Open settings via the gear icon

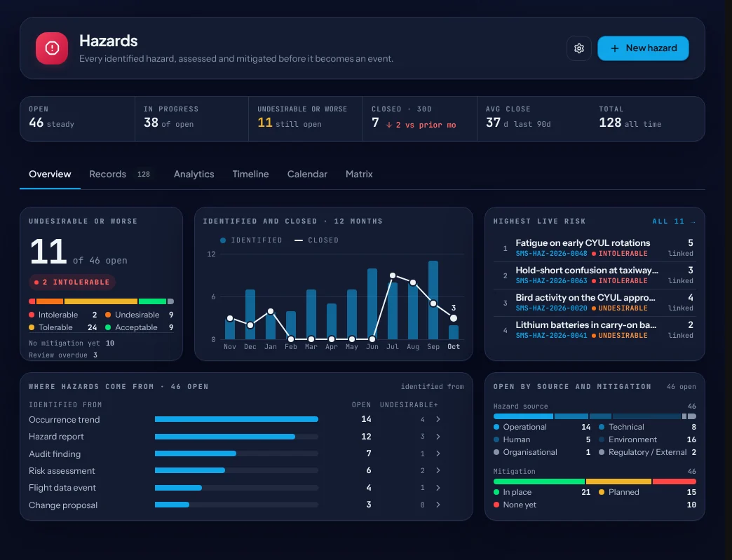point(579,48)
